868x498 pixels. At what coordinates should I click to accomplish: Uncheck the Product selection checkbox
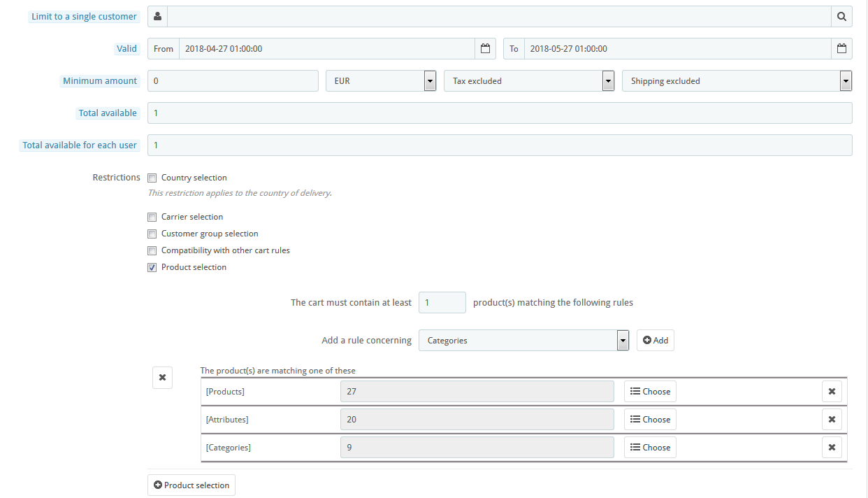(152, 268)
